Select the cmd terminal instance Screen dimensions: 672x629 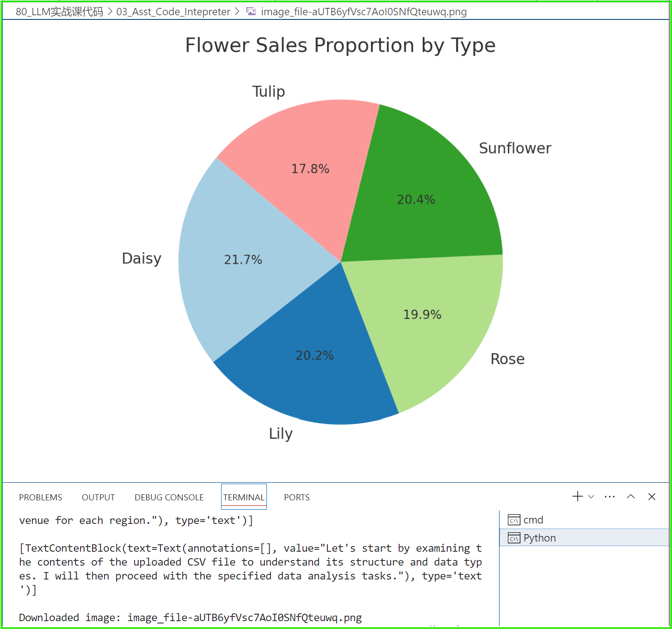tap(533, 520)
